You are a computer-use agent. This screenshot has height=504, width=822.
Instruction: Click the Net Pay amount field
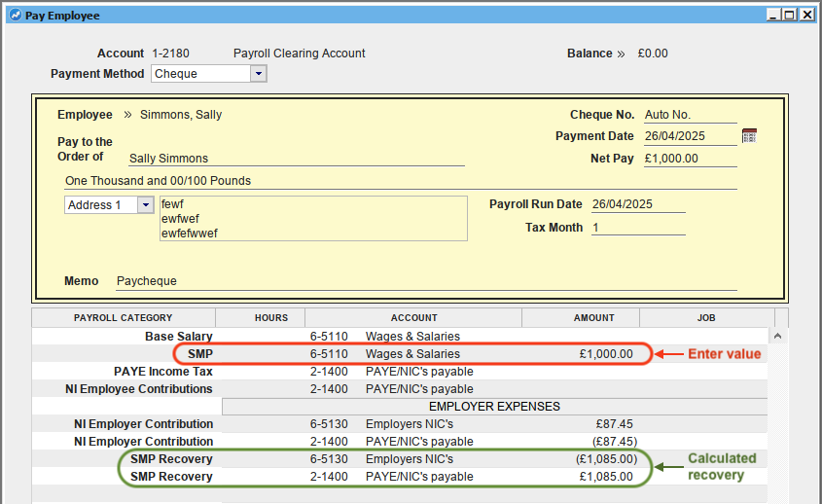click(x=691, y=159)
